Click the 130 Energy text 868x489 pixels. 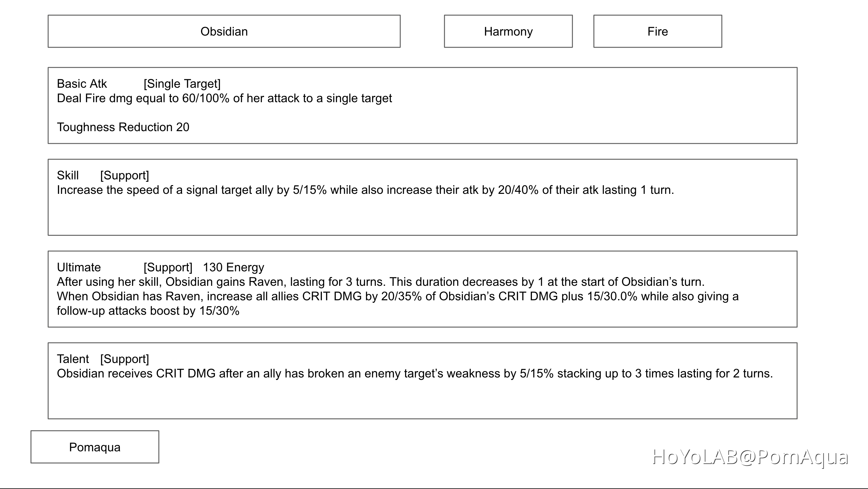pos(234,267)
